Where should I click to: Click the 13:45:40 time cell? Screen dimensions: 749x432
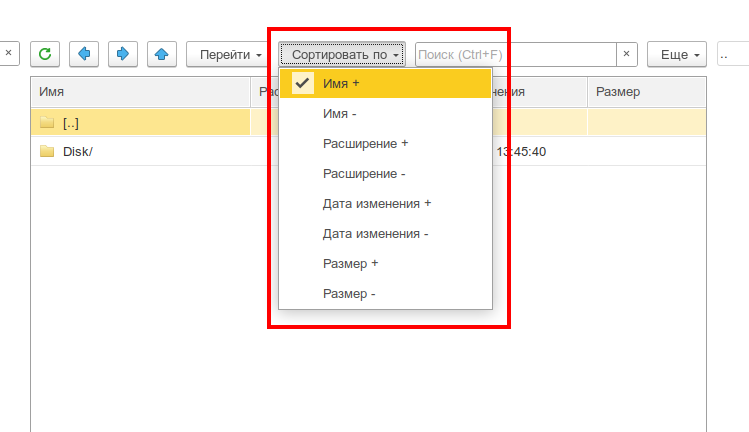click(x=521, y=151)
